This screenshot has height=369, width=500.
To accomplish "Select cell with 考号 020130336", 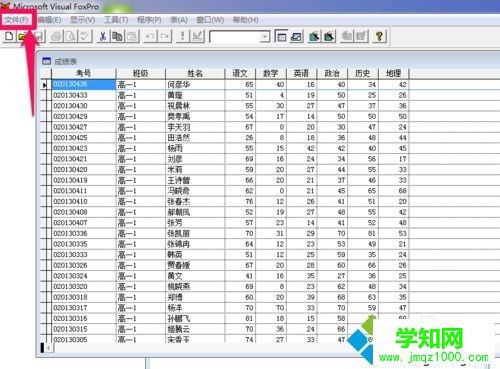I will coord(84,234).
